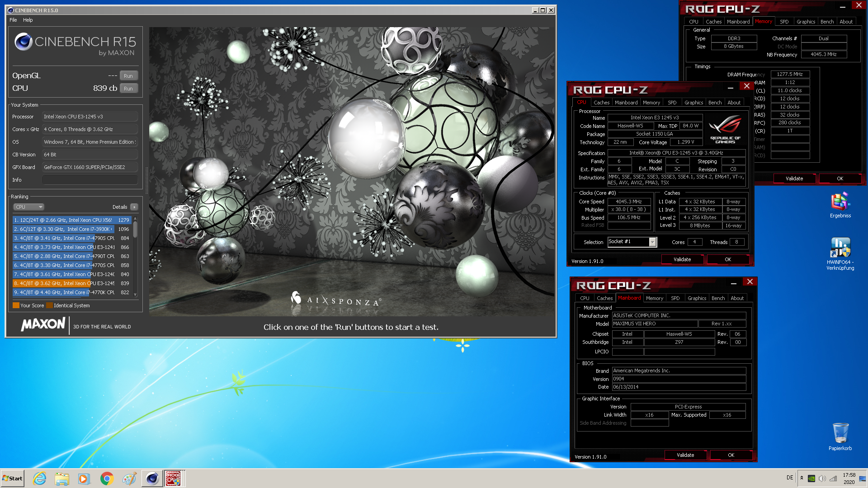Click OK in Mainboard CPU-Z window
The image size is (868, 488).
click(x=731, y=455)
